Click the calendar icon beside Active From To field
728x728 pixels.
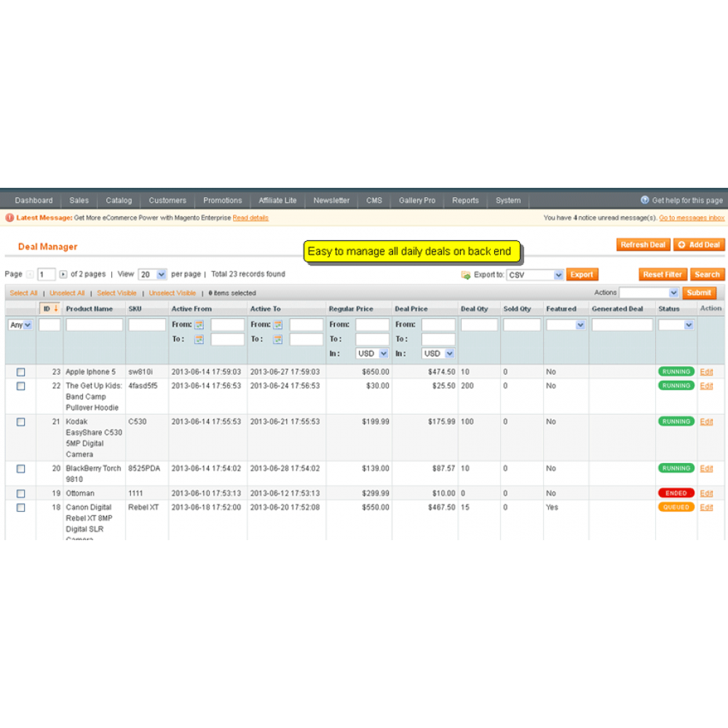pos(199,339)
